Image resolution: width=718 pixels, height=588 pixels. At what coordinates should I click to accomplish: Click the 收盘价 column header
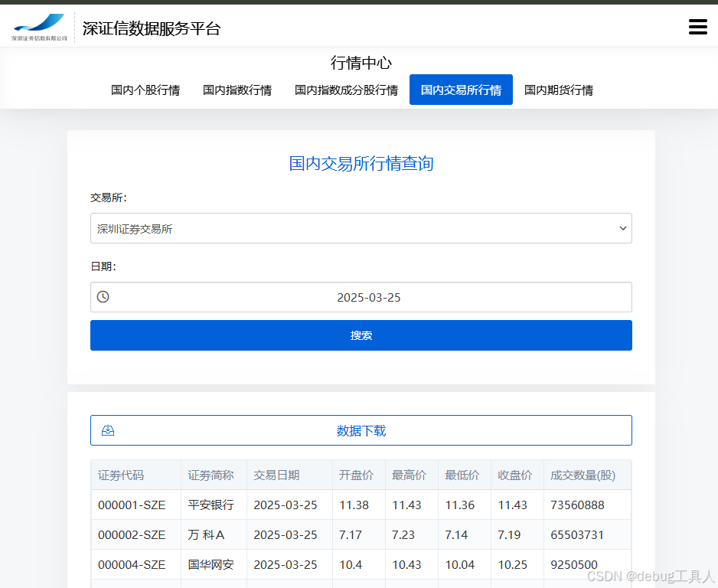pyautogui.click(x=517, y=475)
